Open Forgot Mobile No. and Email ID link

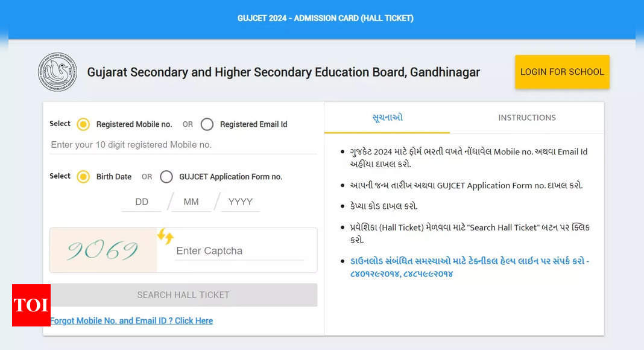131,320
